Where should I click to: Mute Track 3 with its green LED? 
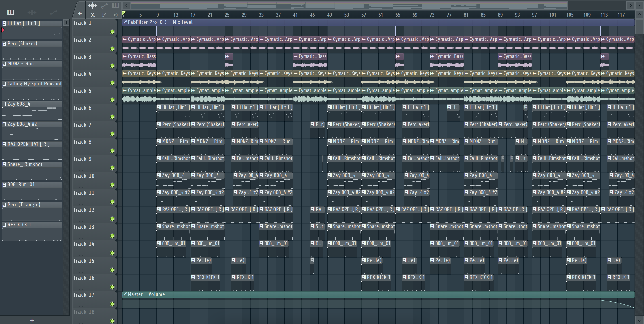112,66
